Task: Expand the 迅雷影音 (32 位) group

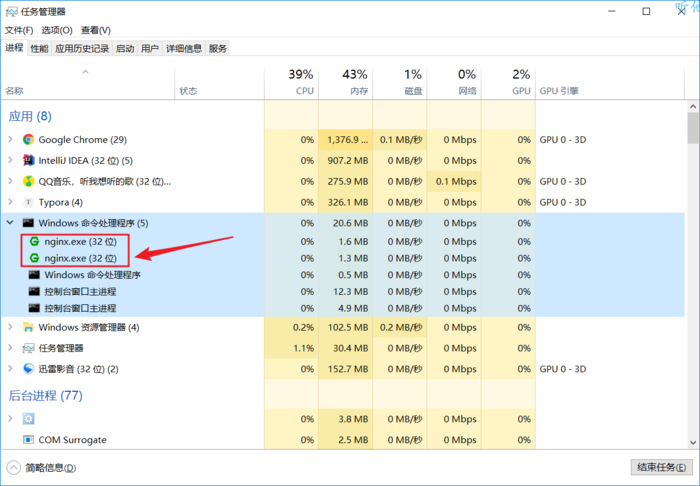Action: coord(10,369)
